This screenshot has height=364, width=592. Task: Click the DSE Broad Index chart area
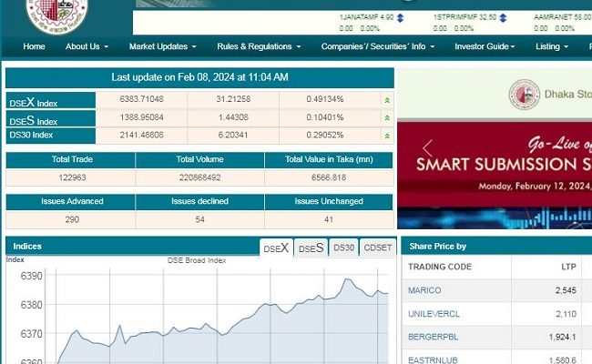click(x=209, y=318)
